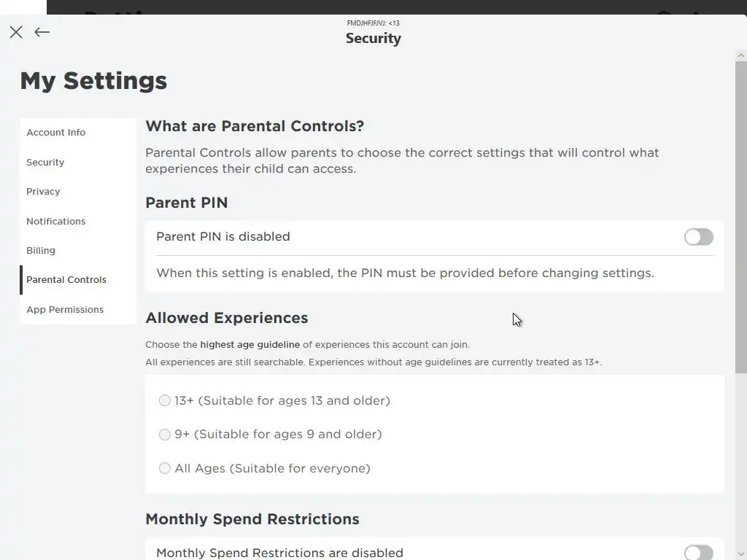The height and width of the screenshot is (560, 747).
Task: Open the Account Info settings tab
Action: (x=56, y=133)
